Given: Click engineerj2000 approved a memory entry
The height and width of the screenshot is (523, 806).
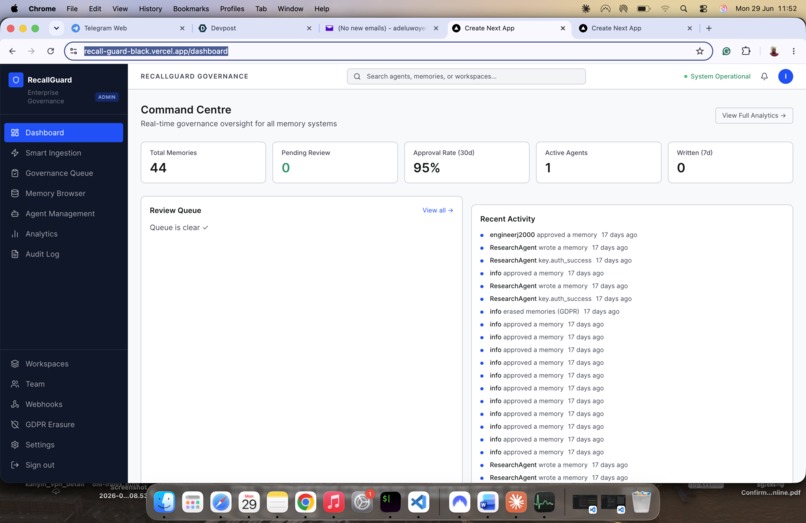Looking at the screenshot, I should [558, 235].
